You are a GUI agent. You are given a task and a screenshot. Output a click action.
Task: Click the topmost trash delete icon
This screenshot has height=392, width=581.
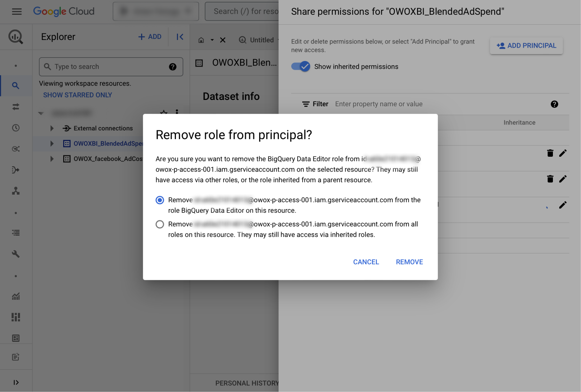(x=550, y=153)
